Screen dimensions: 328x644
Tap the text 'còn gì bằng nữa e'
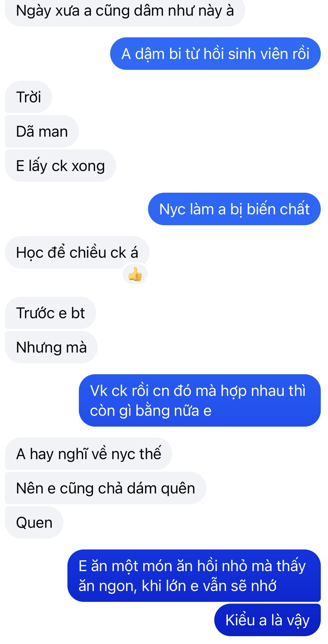[x=151, y=411]
